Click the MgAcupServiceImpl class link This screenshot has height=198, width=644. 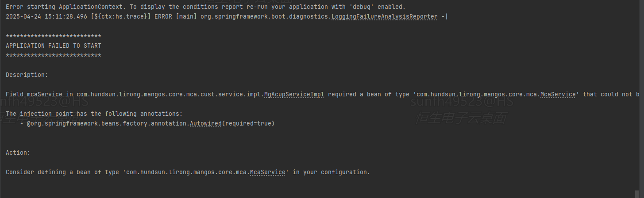pyautogui.click(x=294, y=94)
